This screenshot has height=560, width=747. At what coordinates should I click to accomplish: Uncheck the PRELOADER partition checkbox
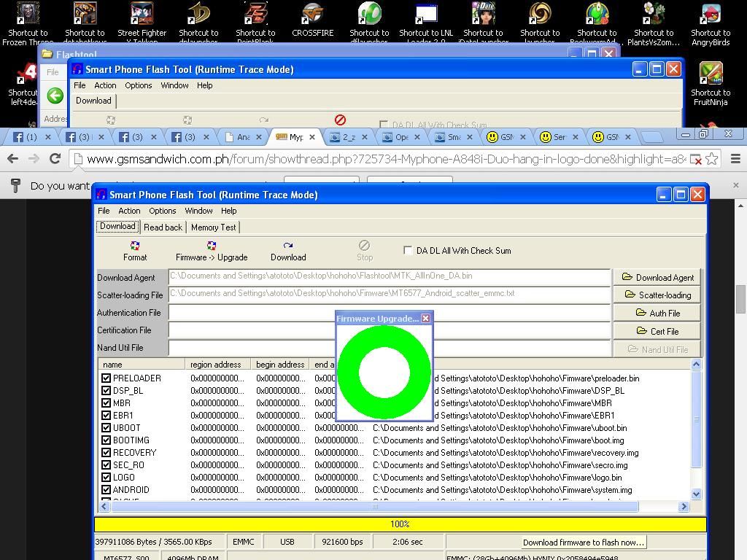click(106, 378)
